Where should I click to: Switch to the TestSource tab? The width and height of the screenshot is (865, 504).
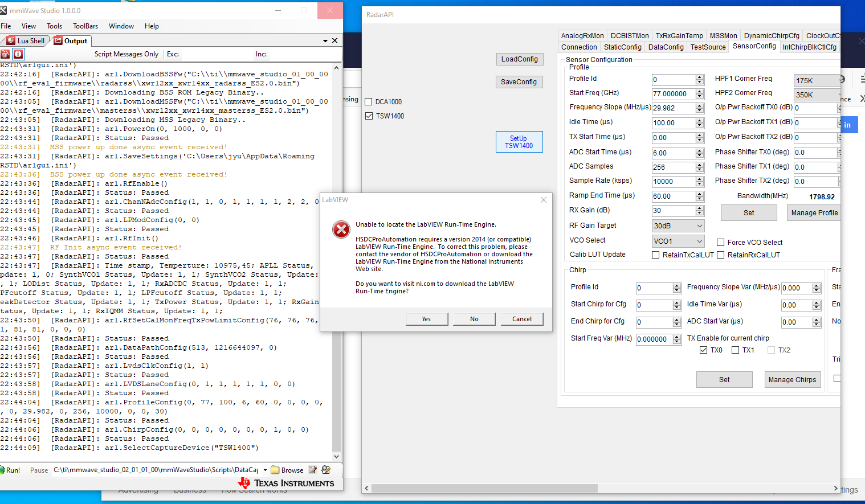click(x=708, y=47)
